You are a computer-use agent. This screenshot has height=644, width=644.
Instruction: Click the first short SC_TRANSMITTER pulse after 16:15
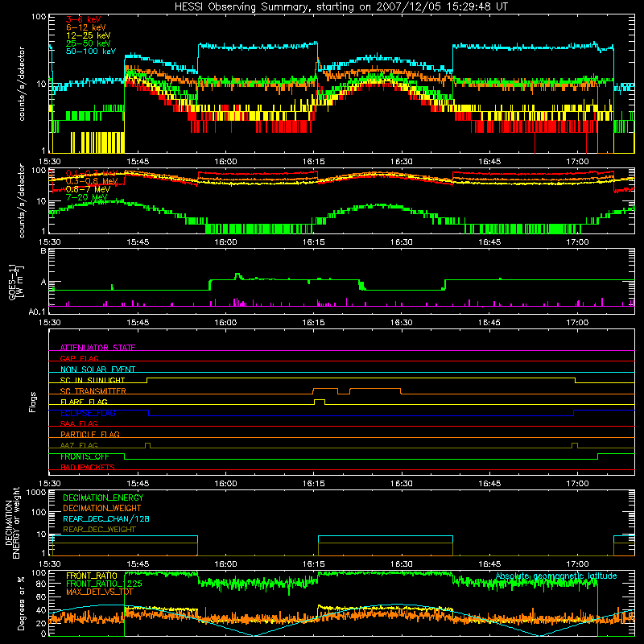point(325,390)
